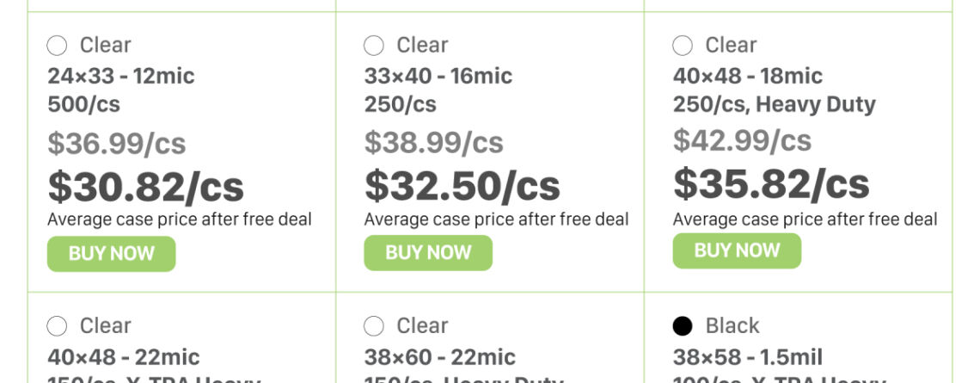Click the $32.50/cs sale price

[462, 186]
